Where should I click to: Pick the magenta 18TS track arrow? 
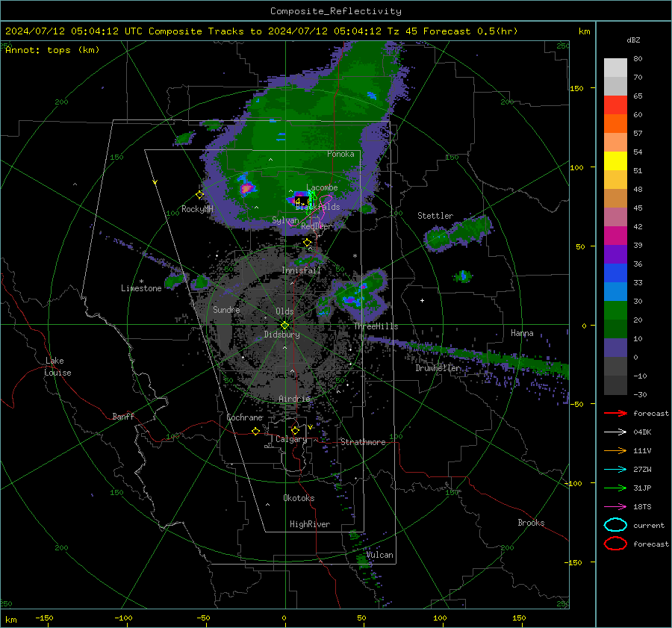(615, 507)
